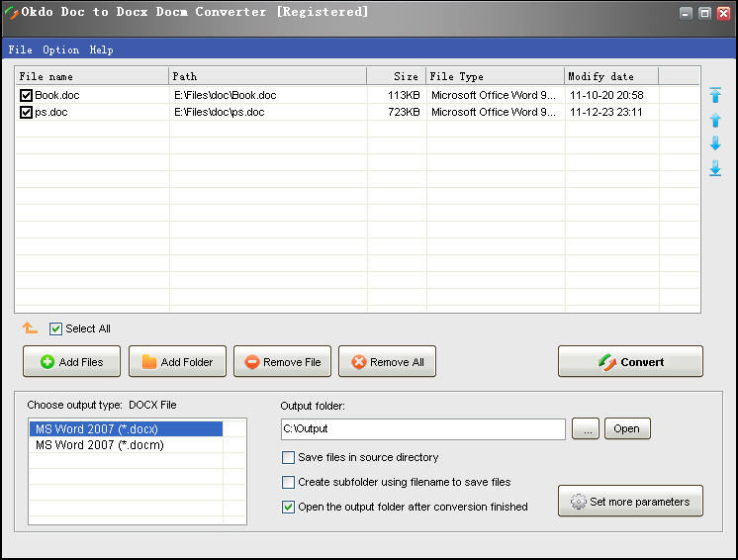
Task: Sort by the Path column header
Action: click(x=268, y=76)
